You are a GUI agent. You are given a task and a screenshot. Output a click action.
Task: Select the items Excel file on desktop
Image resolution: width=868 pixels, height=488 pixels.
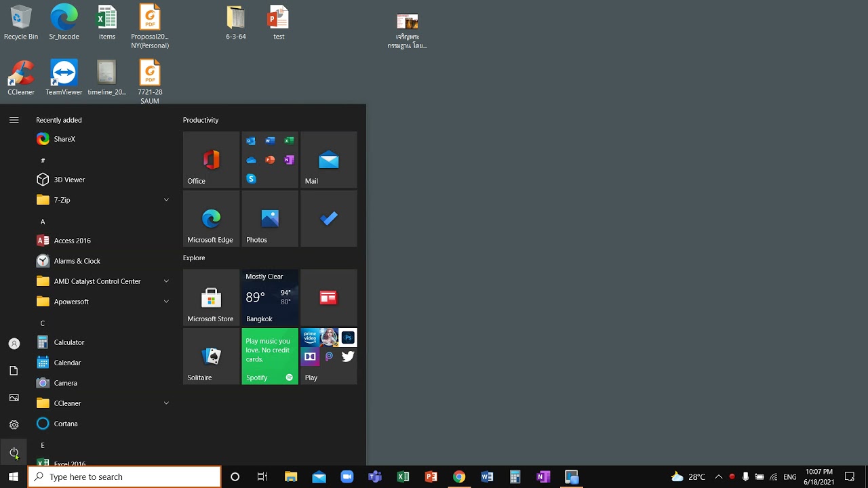coord(107,22)
